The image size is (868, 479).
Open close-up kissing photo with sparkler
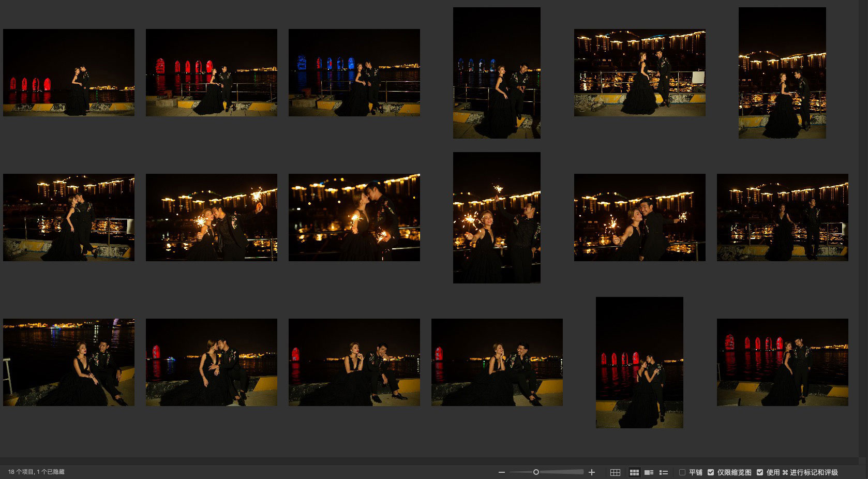point(354,217)
